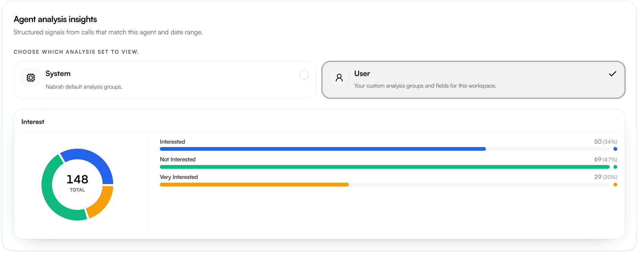Click the checkmark on User card
The height and width of the screenshot is (254, 644).
pos(612,74)
